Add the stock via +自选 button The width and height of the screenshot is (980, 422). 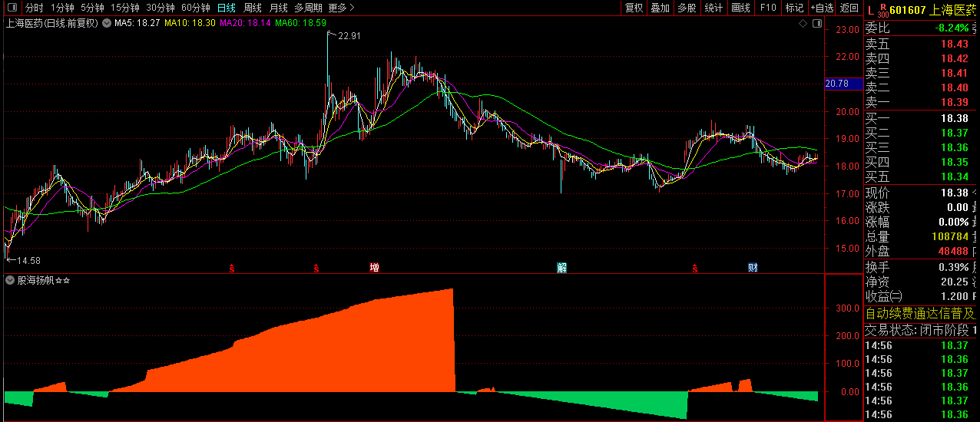coord(822,8)
